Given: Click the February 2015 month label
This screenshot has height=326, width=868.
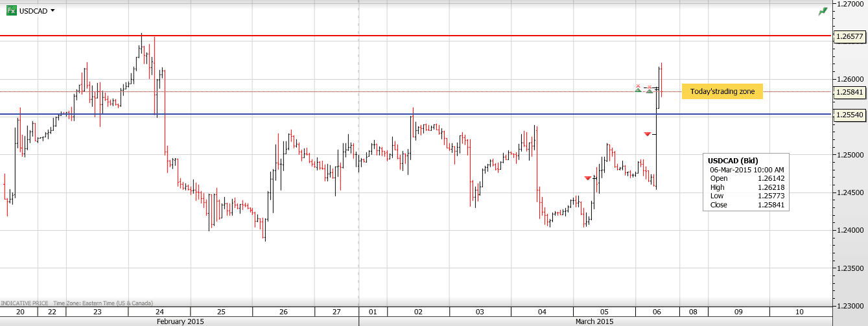Looking at the screenshot, I should coord(179,321).
